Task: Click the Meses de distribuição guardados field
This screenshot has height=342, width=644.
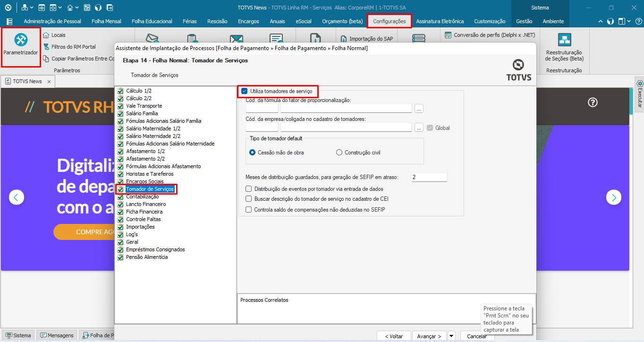Action: click(x=429, y=177)
